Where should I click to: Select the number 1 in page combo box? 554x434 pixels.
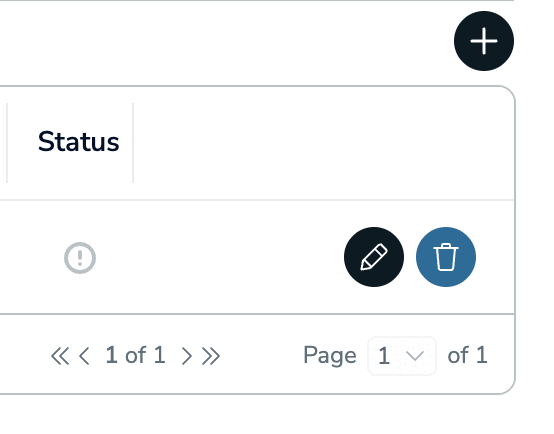pos(384,356)
